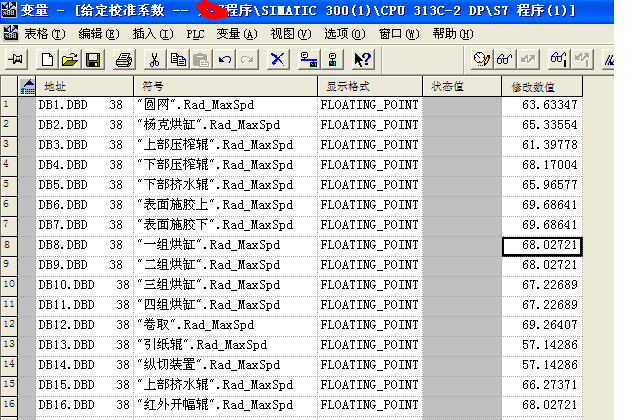Open the 插入(I) menu

pyautogui.click(x=153, y=34)
